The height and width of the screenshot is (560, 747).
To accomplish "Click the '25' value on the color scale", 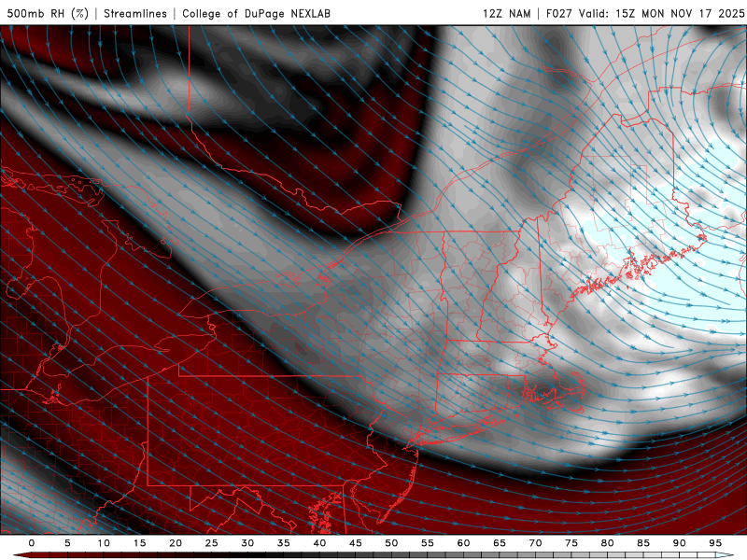I will click(x=212, y=543).
